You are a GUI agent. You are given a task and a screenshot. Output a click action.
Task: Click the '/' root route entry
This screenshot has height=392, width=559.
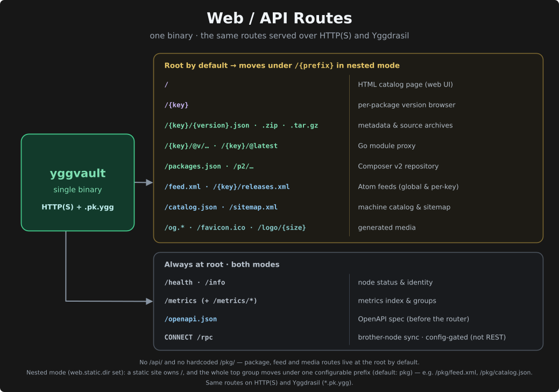click(x=166, y=84)
